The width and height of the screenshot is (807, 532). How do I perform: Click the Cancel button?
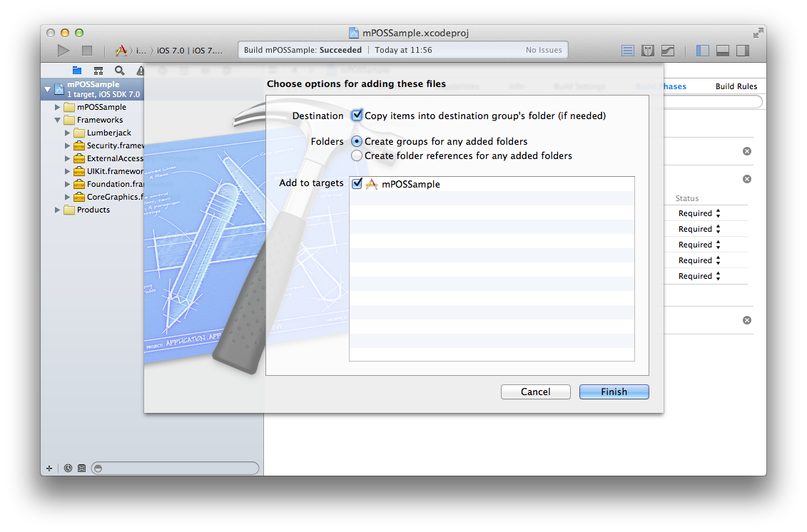tap(535, 392)
